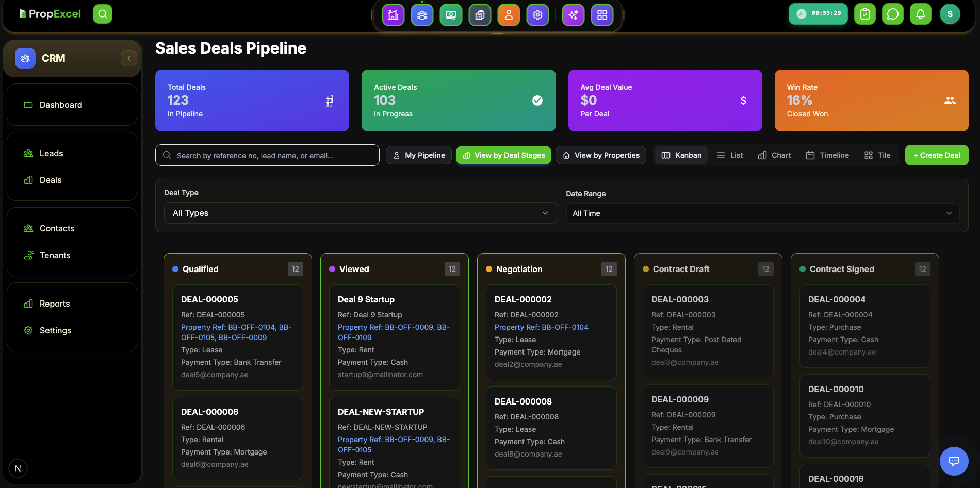Open the apps grid icon
This screenshot has width=980, height=488.
(x=602, y=15)
